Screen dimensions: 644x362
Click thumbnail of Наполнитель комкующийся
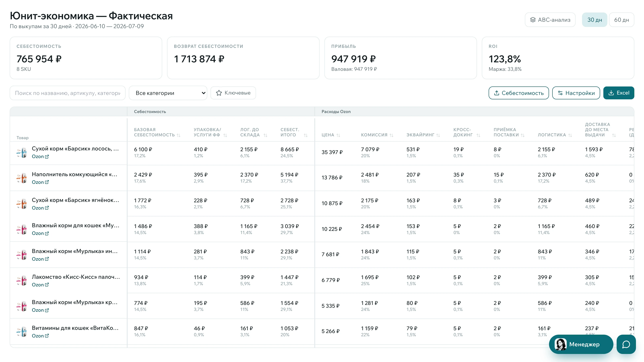pos(22,178)
